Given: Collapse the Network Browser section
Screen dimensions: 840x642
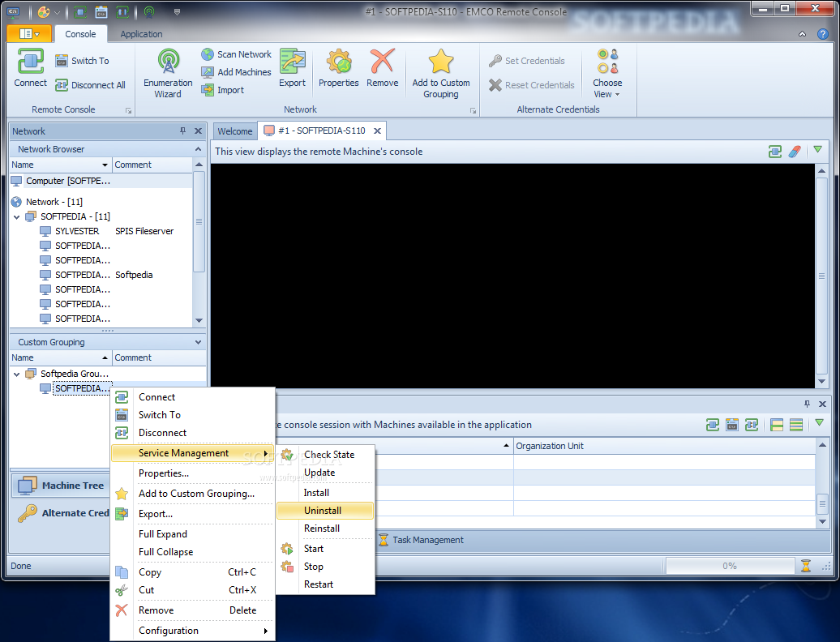Looking at the screenshot, I should tap(198, 149).
